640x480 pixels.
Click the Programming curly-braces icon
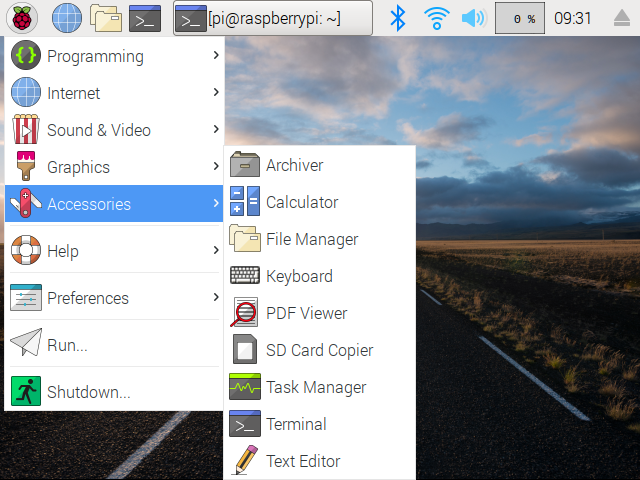point(26,55)
